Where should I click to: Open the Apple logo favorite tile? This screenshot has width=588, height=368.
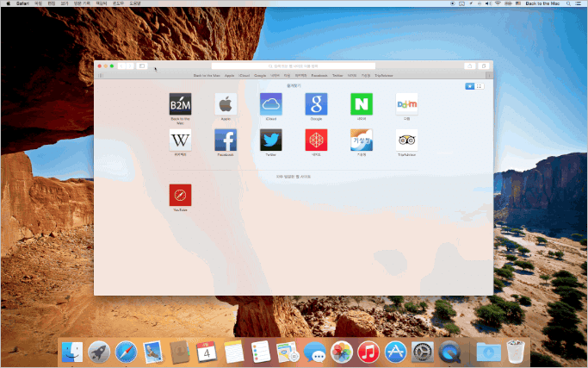[x=226, y=104]
